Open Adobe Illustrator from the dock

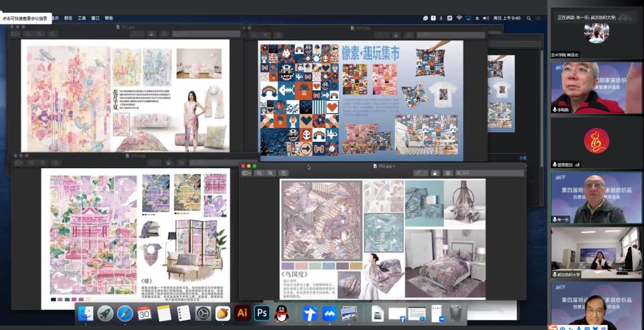coord(241,312)
